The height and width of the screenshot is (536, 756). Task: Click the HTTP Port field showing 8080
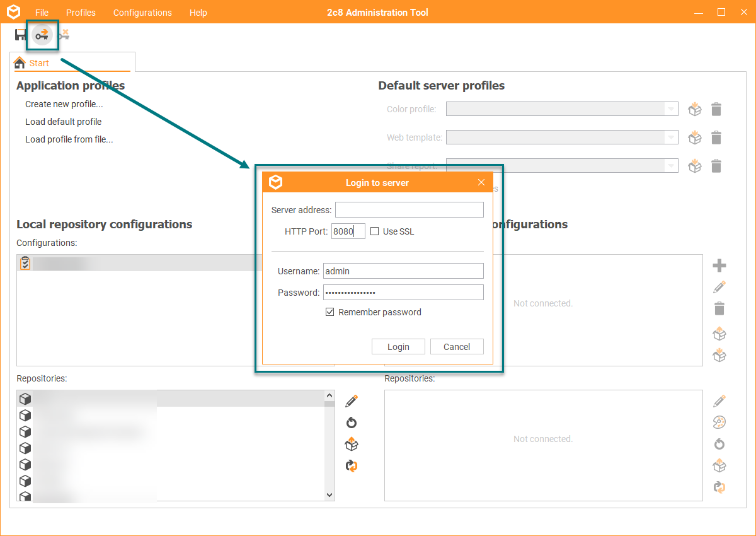point(348,231)
